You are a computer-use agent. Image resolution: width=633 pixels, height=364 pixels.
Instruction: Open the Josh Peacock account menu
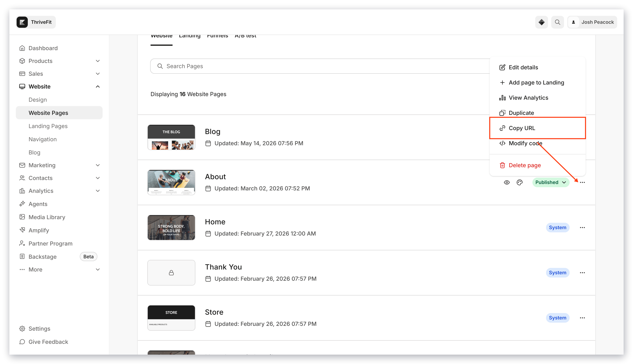coord(592,22)
